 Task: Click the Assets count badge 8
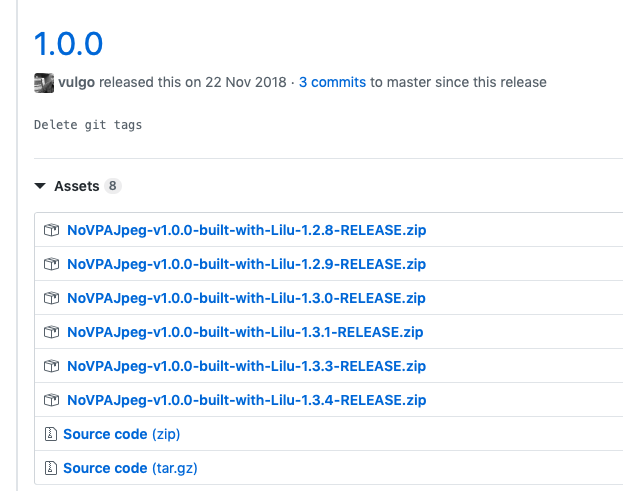(x=113, y=186)
